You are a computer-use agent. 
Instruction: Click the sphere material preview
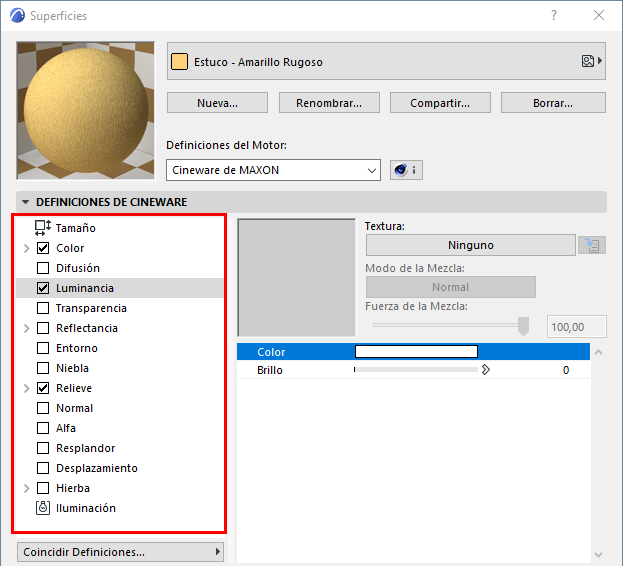pyautogui.click(x=85, y=110)
